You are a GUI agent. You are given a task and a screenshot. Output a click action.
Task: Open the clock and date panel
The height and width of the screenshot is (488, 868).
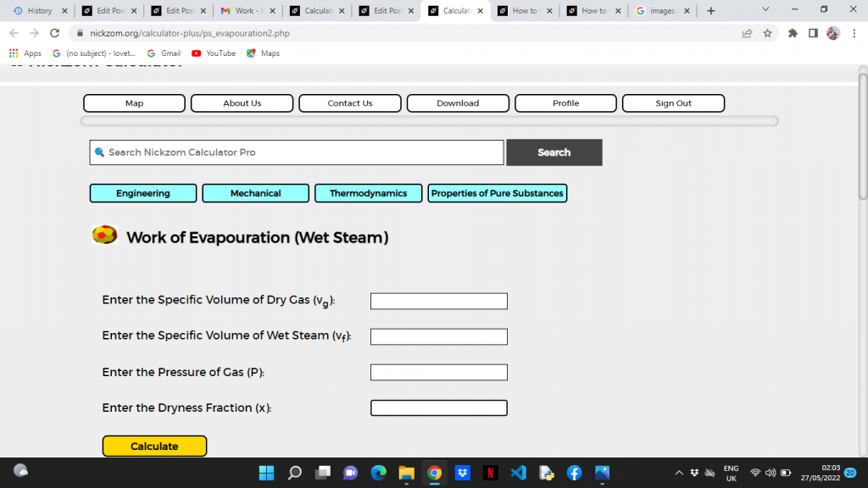pos(821,473)
